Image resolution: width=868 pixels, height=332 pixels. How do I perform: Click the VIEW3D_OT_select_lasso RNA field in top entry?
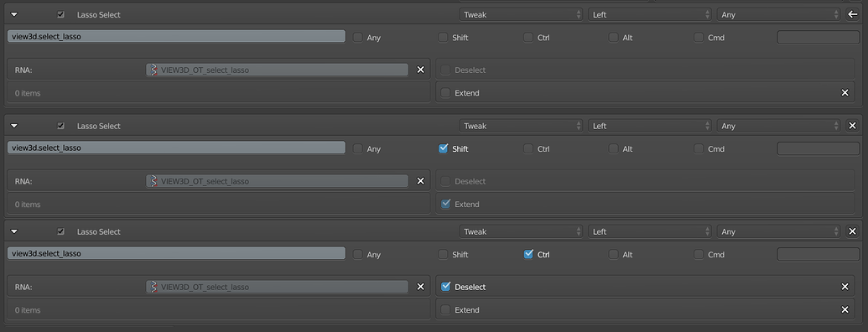click(278, 70)
